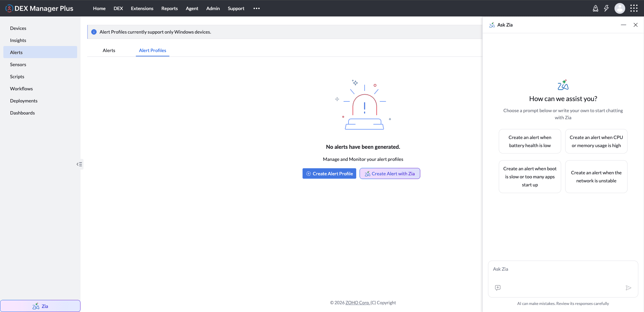
Task: Open the user profile avatar
Action: (620, 8)
